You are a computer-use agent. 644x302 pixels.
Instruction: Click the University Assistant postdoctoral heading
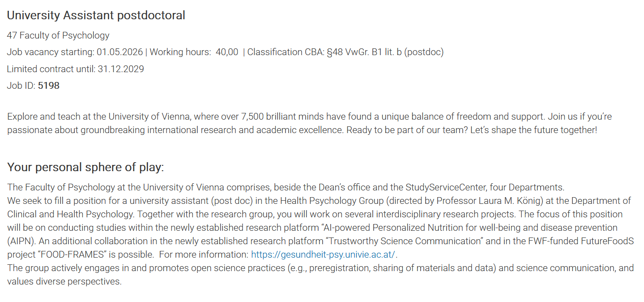pyautogui.click(x=96, y=15)
